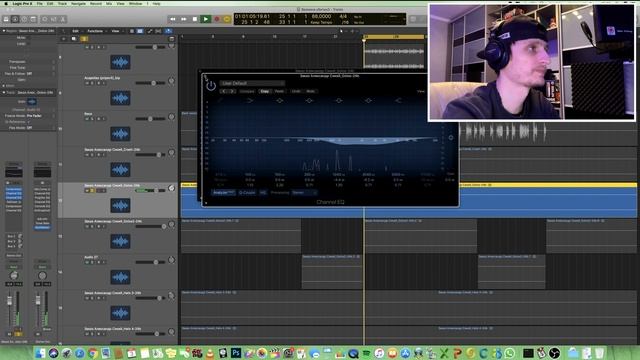The width and height of the screenshot is (640, 360).
Task: Toggle the HQ button in Channel EQ
Action: 263,192
